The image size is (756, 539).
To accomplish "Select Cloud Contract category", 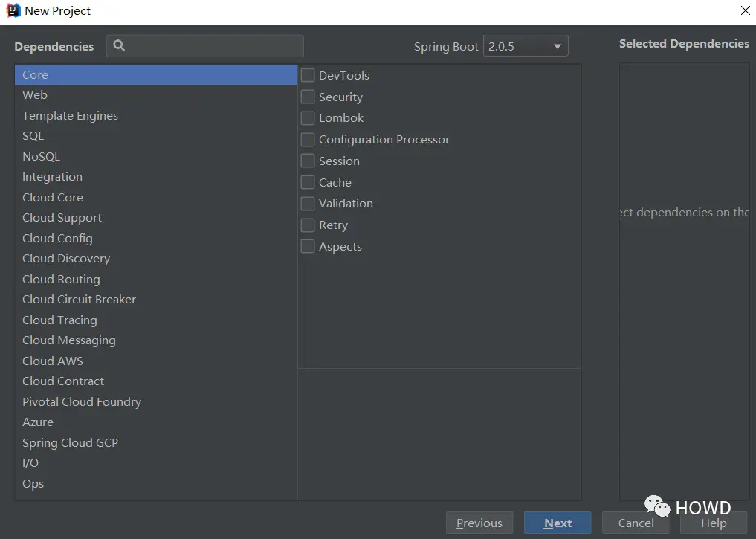I will pyautogui.click(x=156, y=381).
